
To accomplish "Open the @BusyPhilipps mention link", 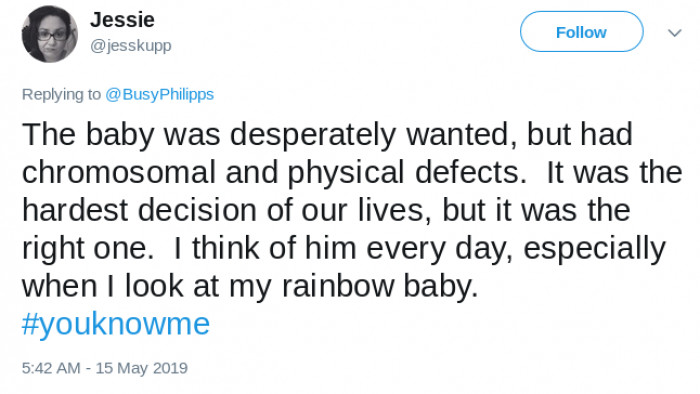I will [x=159, y=95].
